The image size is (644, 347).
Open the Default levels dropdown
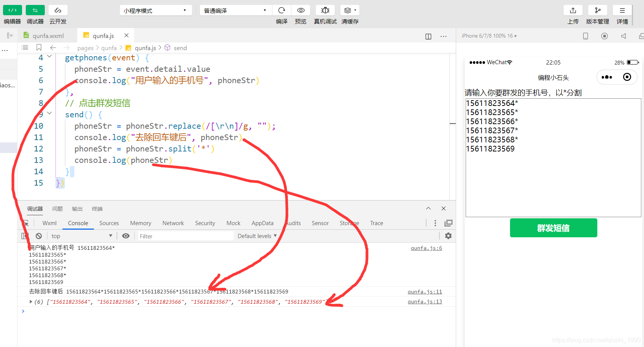click(x=257, y=236)
